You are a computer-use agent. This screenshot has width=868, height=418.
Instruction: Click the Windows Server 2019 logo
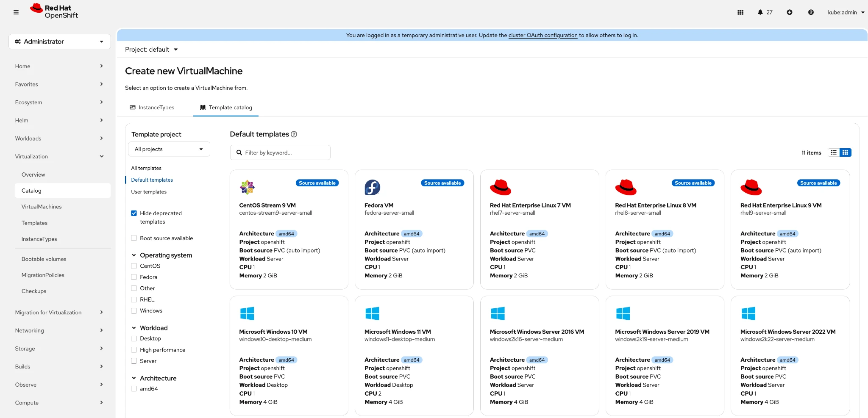pyautogui.click(x=623, y=313)
